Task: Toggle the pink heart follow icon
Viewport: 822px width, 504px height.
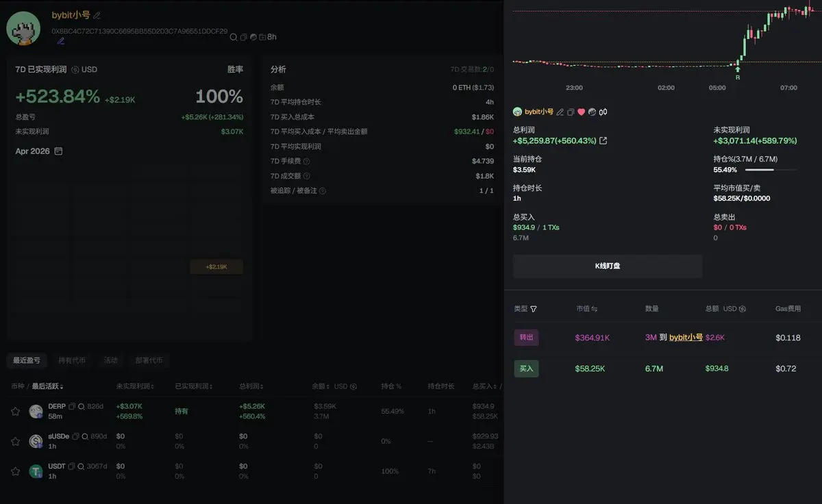Action: [581, 112]
